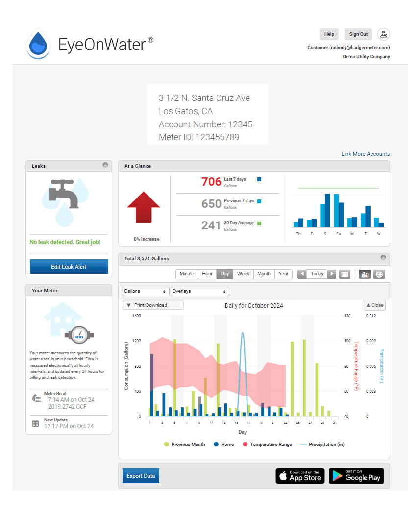420x519 pixels.
Task: Select the Month time range tab
Action: pos(264,274)
